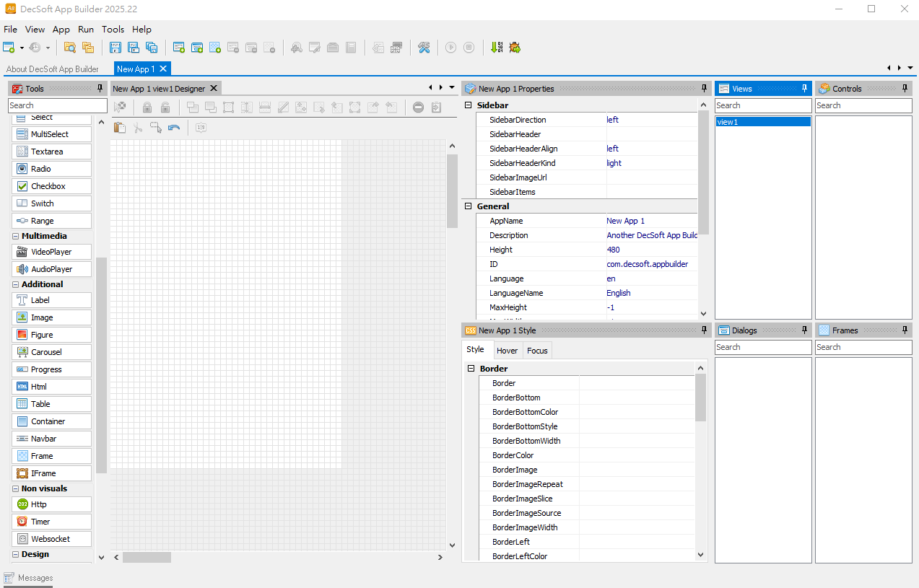This screenshot has height=588, width=919.
Task: Select the Range tool
Action: (52, 221)
